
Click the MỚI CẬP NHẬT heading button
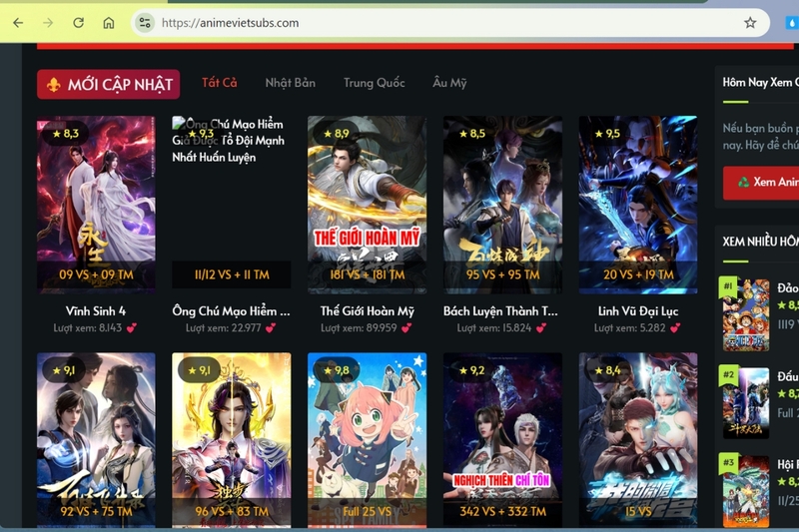109,84
